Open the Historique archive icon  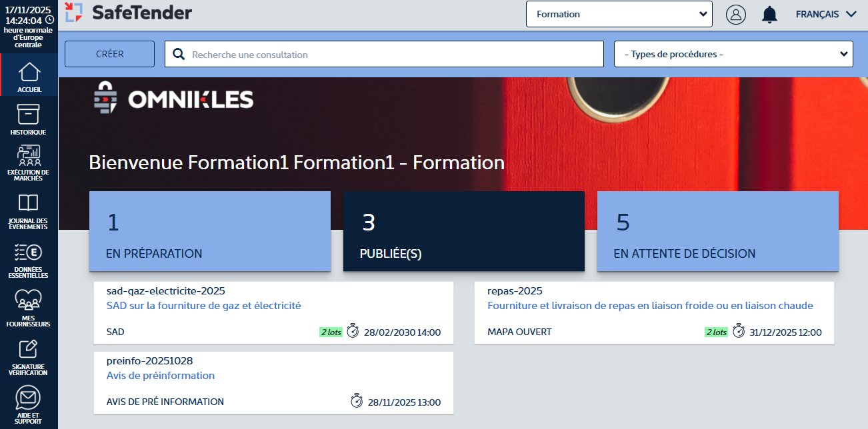(x=29, y=116)
